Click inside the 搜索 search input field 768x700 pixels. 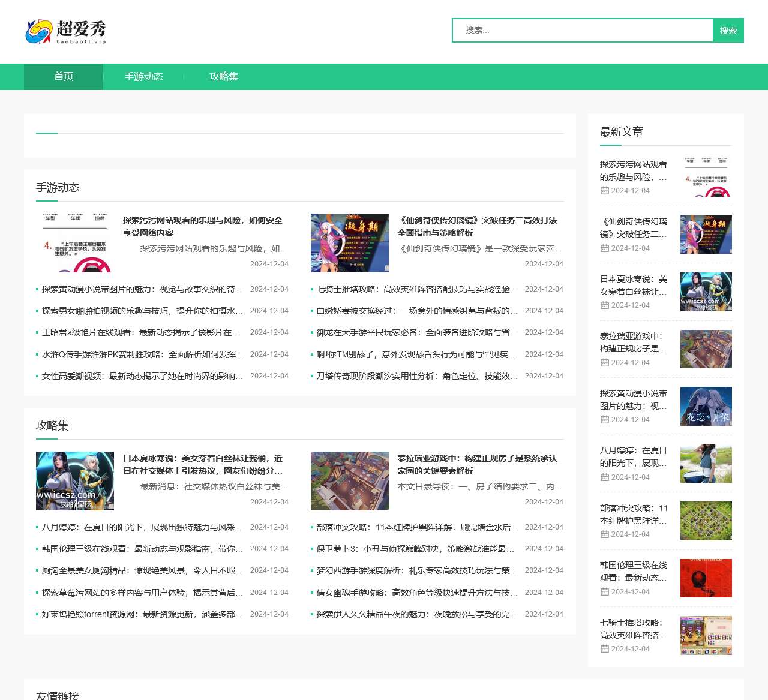[582, 30]
